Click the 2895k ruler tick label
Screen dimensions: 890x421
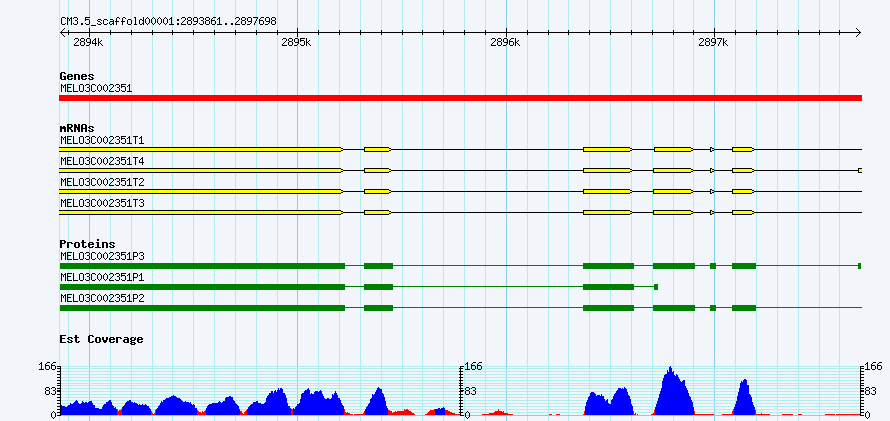296,42
